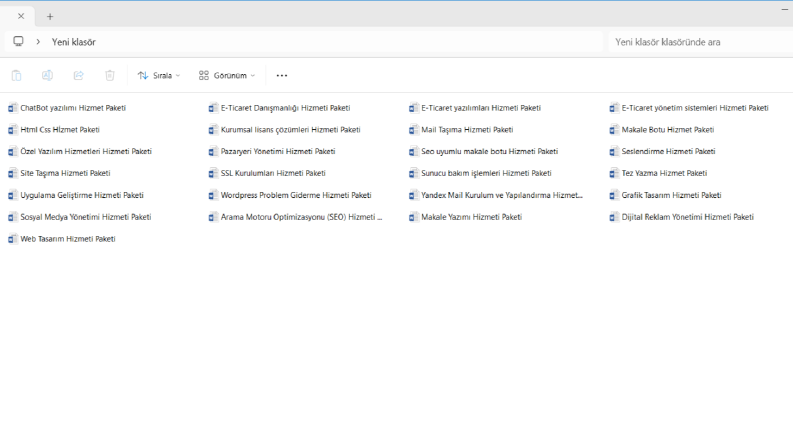Select Seo uyumlu makale botu icon
793x446 pixels.
pyautogui.click(x=414, y=151)
